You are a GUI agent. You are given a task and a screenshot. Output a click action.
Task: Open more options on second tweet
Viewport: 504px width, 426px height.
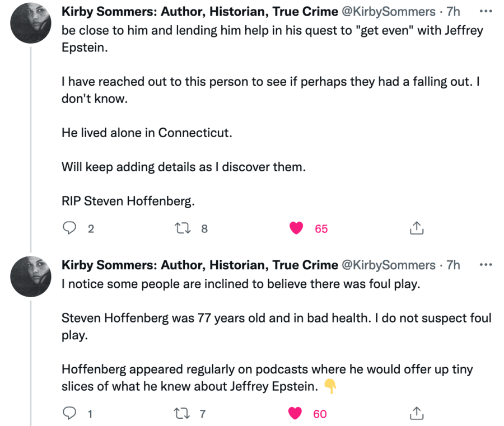(486, 264)
